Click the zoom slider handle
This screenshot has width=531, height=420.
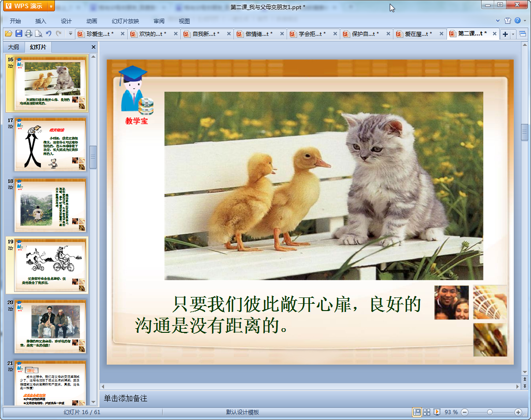490,412
